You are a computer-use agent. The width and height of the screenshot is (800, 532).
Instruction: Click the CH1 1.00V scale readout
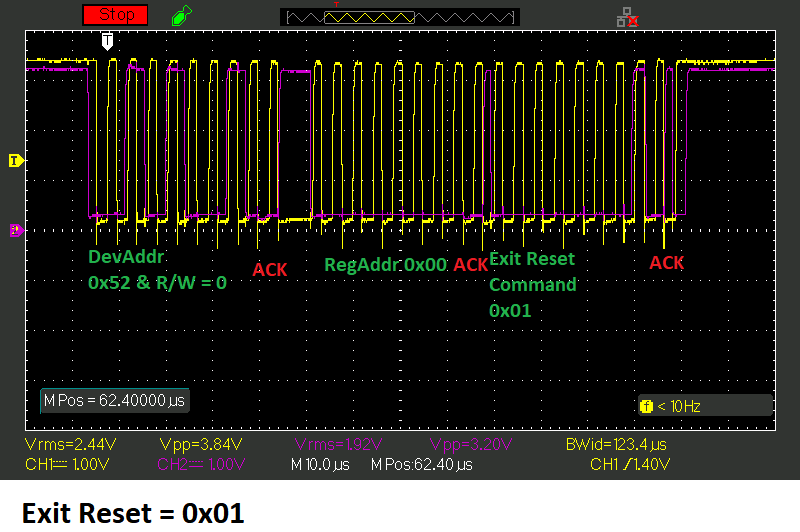[x=67, y=464]
